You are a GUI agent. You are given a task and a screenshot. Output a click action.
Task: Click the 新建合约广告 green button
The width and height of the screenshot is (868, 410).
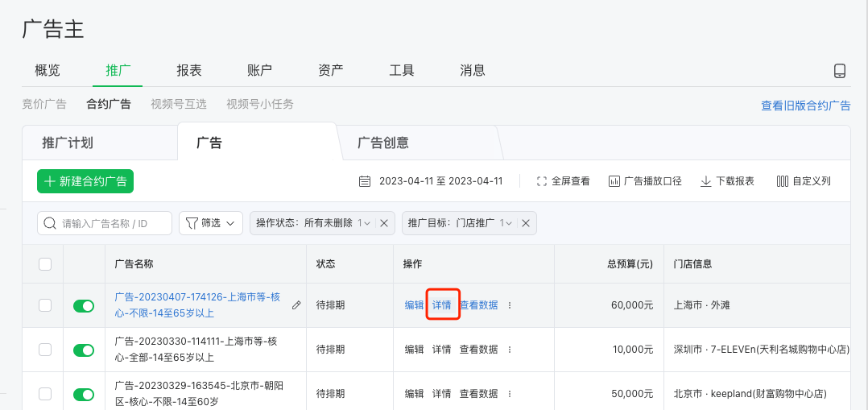(x=85, y=181)
